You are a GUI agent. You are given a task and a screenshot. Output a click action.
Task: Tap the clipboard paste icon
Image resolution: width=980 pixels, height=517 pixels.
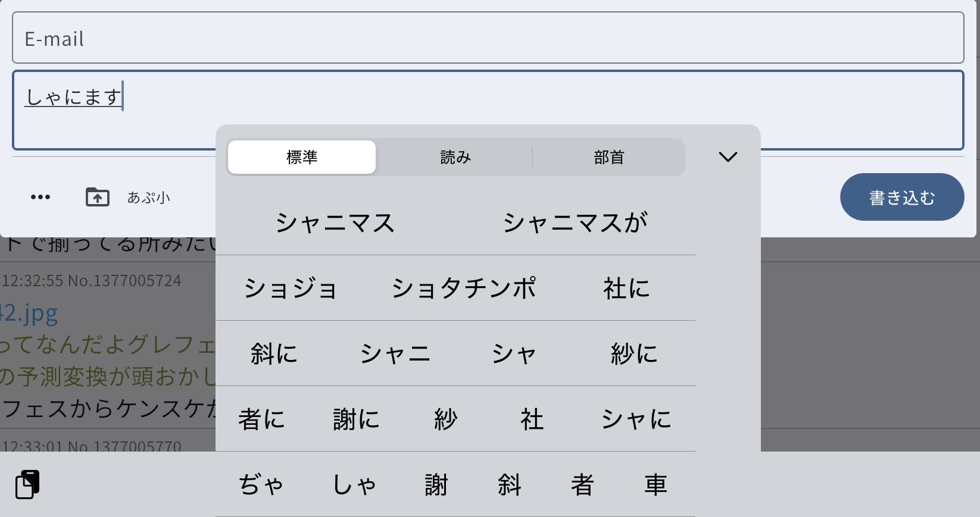point(27,484)
